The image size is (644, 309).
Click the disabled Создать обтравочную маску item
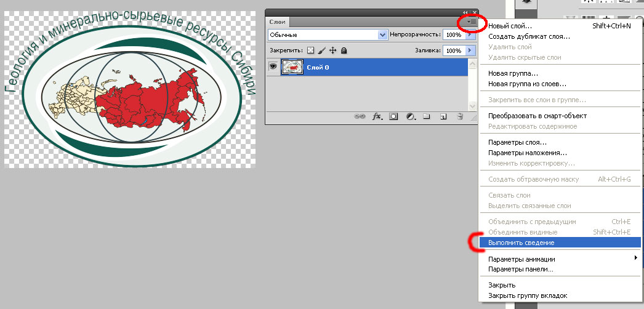point(560,179)
